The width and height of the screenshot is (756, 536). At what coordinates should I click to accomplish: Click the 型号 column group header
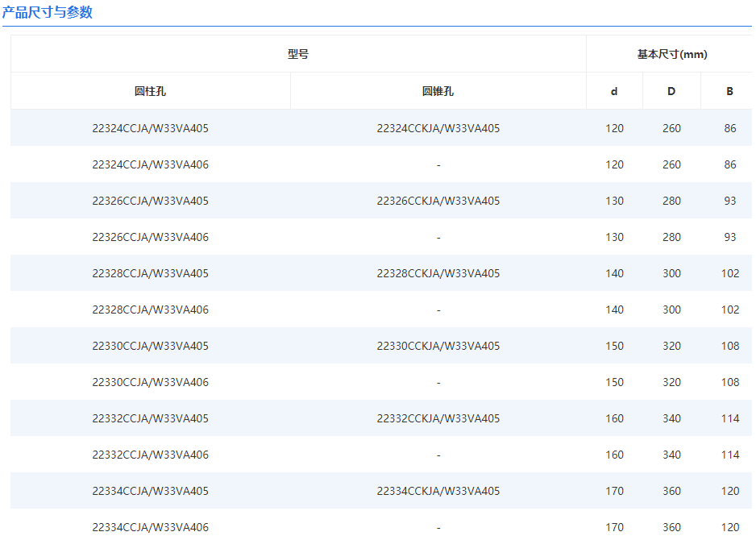coord(298,54)
